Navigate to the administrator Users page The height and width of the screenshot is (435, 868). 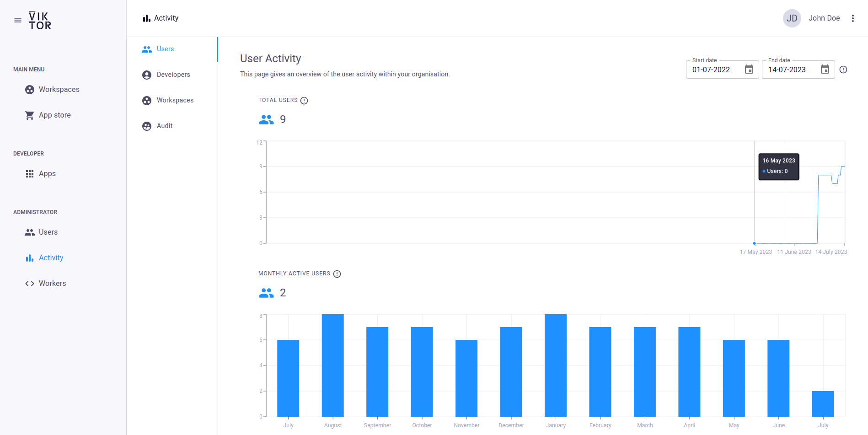(48, 232)
